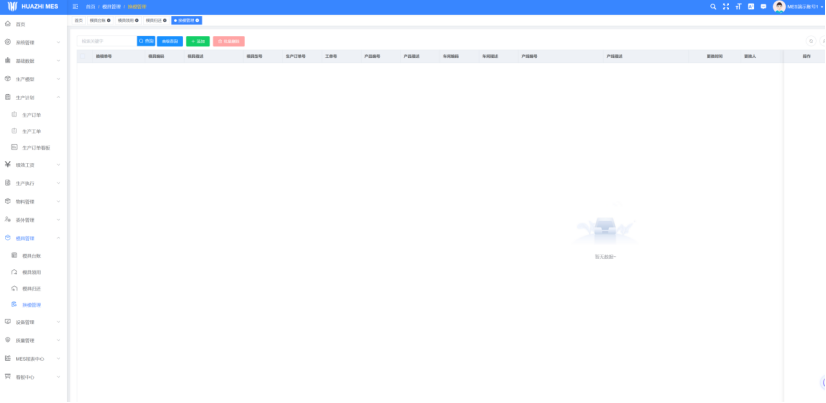Switch to the 首页 tab in tab bar
Screen dimensions: 826x403
tap(79, 20)
